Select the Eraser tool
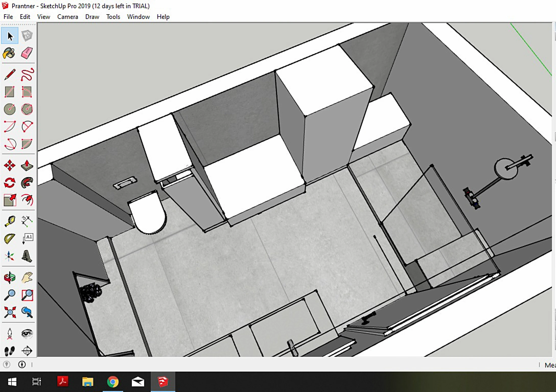 coord(27,53)
